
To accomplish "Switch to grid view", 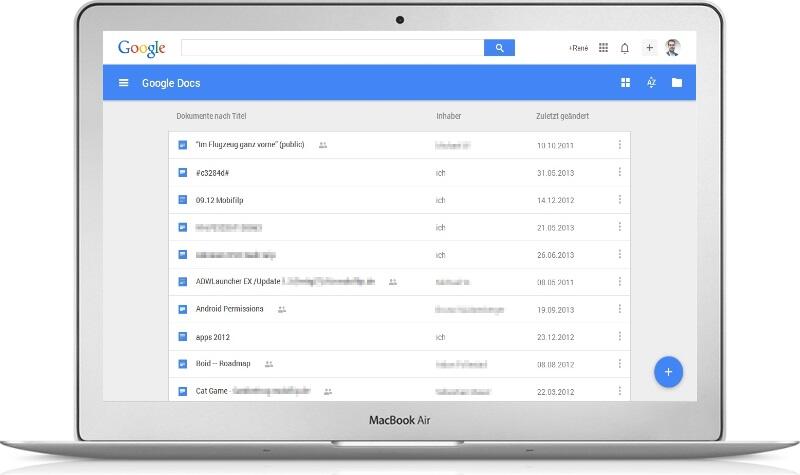I will 626,83.
